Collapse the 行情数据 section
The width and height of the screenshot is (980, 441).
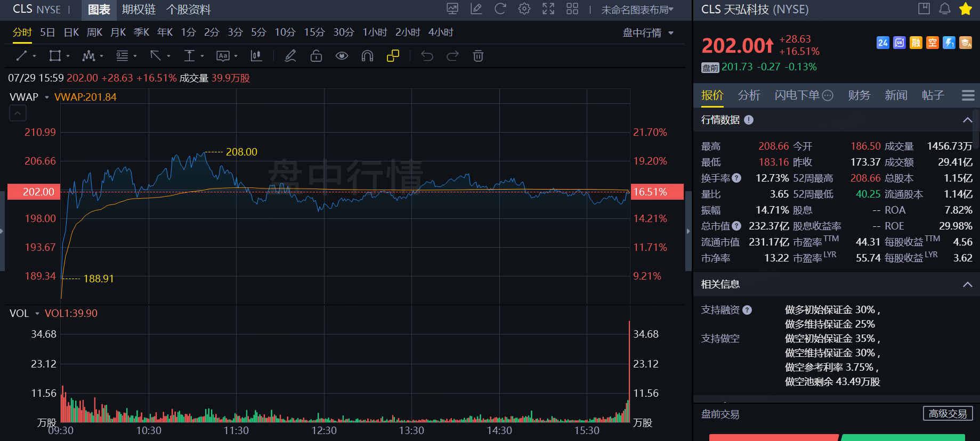968,120
